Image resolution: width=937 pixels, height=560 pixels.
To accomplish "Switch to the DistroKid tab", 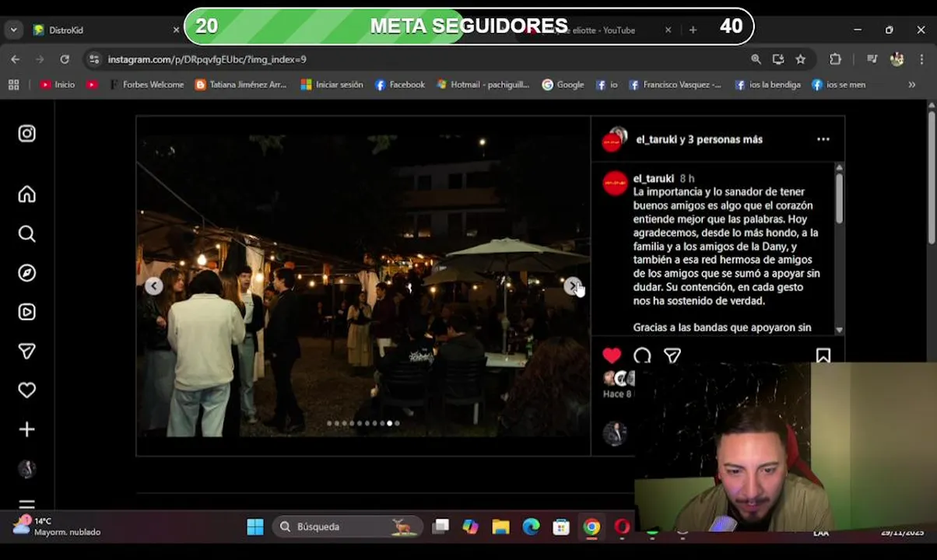I will coord(101,30).
